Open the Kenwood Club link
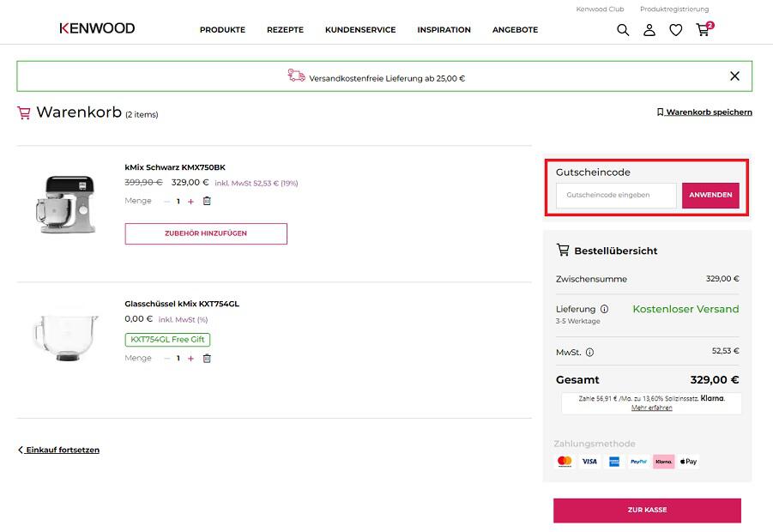773x532 pixels. 600,9
